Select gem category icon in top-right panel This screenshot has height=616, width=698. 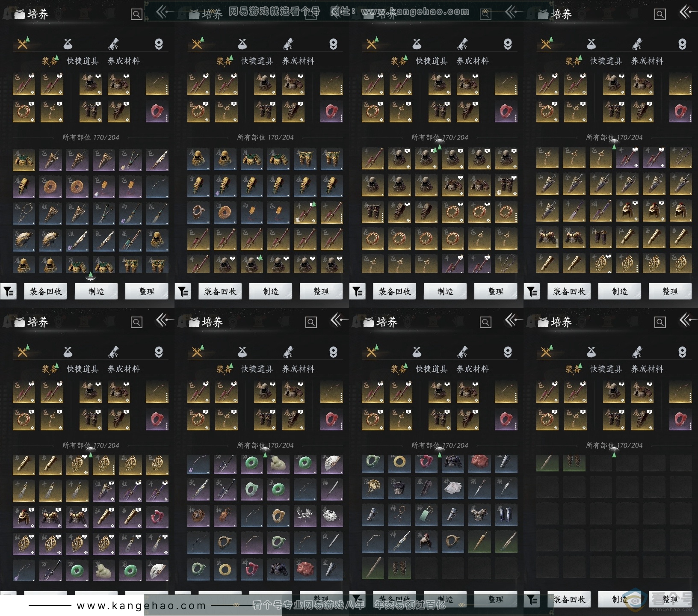tap(682, 44)
